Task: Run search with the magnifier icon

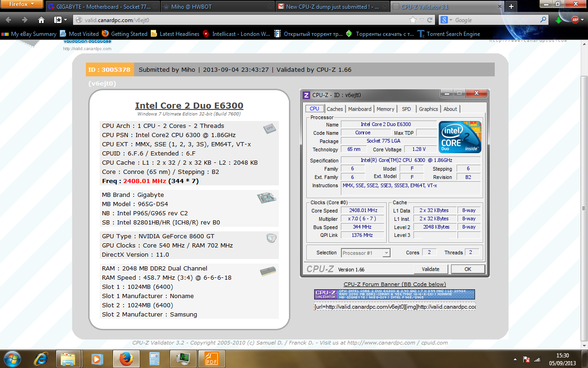Action: (x=544, y=20)
